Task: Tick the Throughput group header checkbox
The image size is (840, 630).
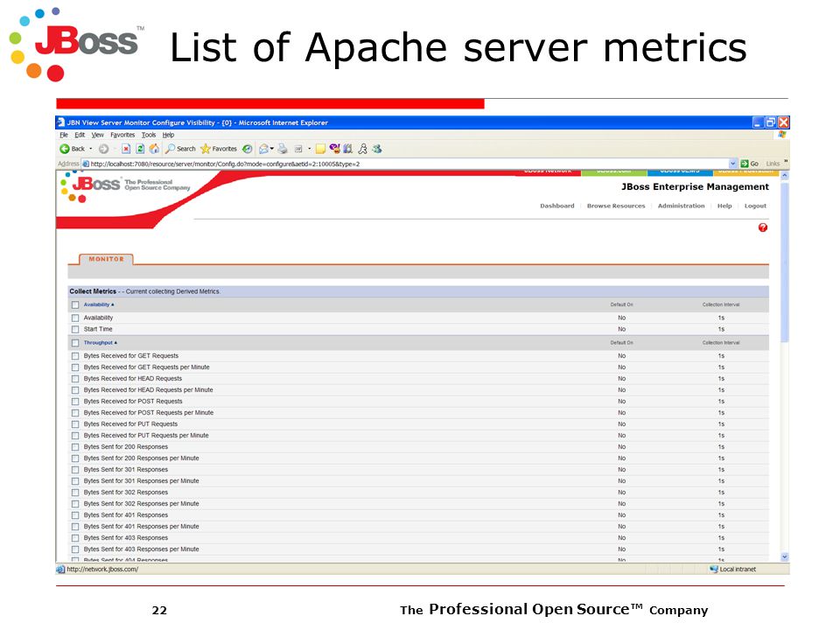Action: [x=75, y=343]
